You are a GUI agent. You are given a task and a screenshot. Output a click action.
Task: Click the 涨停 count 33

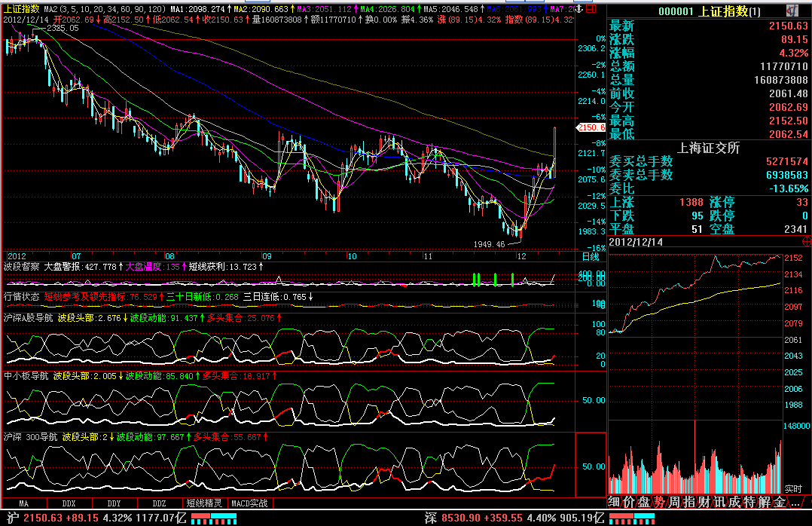[x=802, y=202]
